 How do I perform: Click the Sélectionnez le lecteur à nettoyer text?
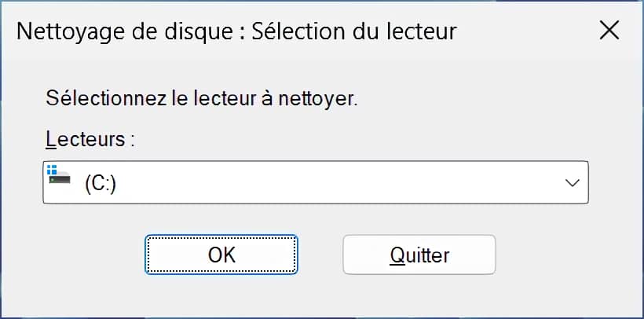tap(202, 99)
